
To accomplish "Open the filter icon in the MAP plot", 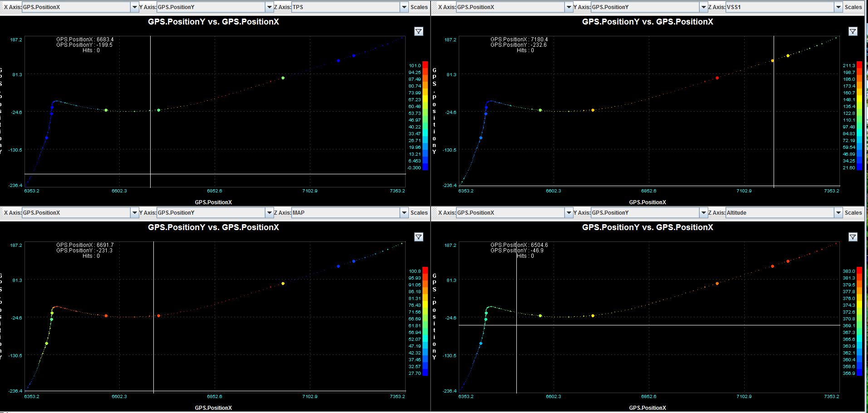I will (x=418, y=237).
